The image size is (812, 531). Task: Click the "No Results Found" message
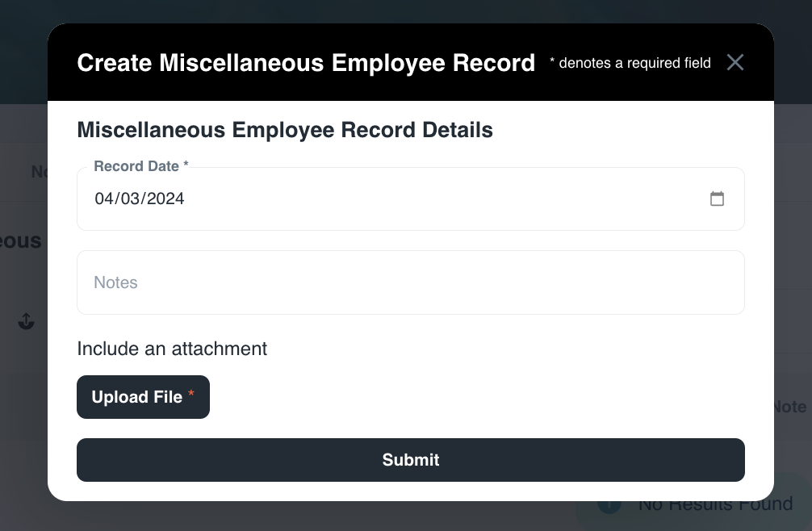pyautogui.click(x=715, y=505)
